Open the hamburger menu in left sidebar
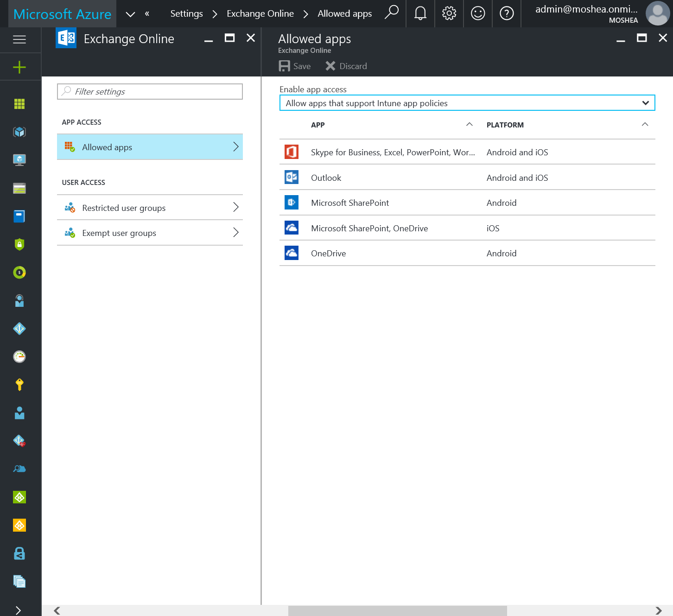Screen dimensions: 673x616 [x=19, y=39]
